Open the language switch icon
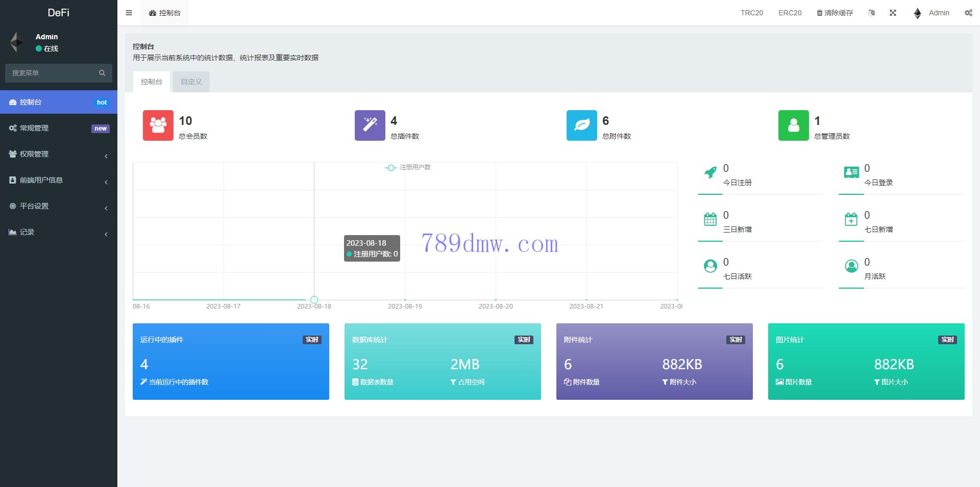 [871, 13]
